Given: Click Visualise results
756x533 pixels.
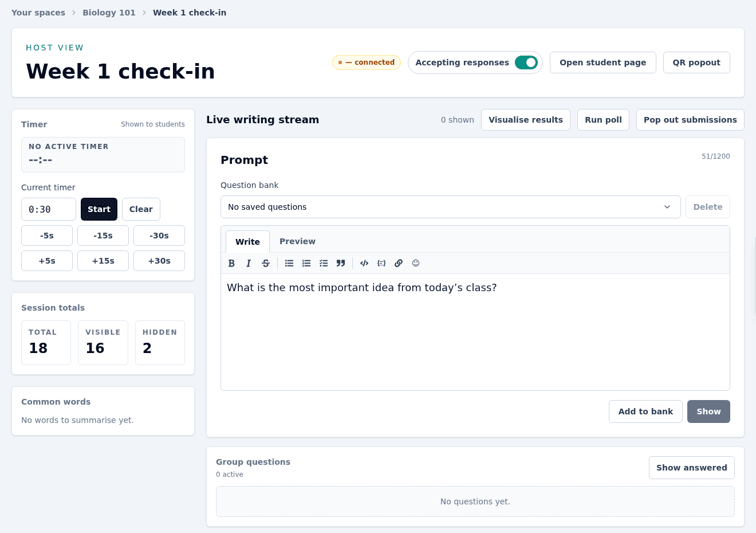Looking at the screenshot, I should click(x=526, y=120).
